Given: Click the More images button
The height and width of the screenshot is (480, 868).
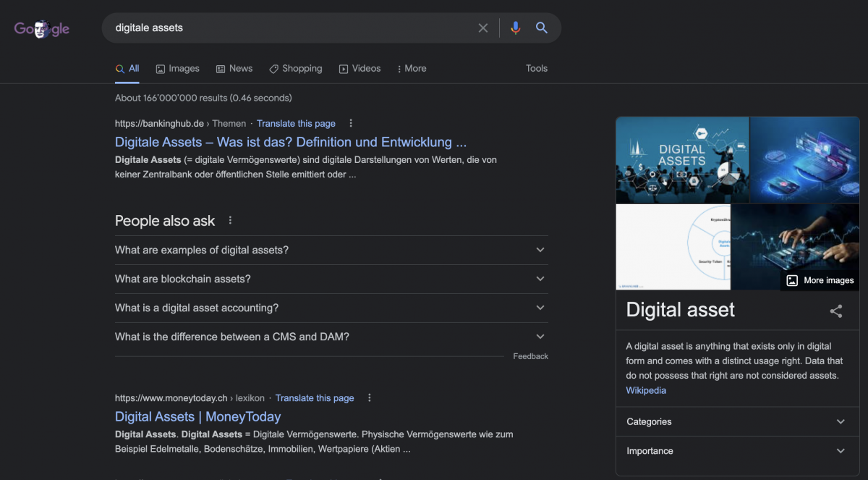Looking at the screenshot, I should coord(820,280).
